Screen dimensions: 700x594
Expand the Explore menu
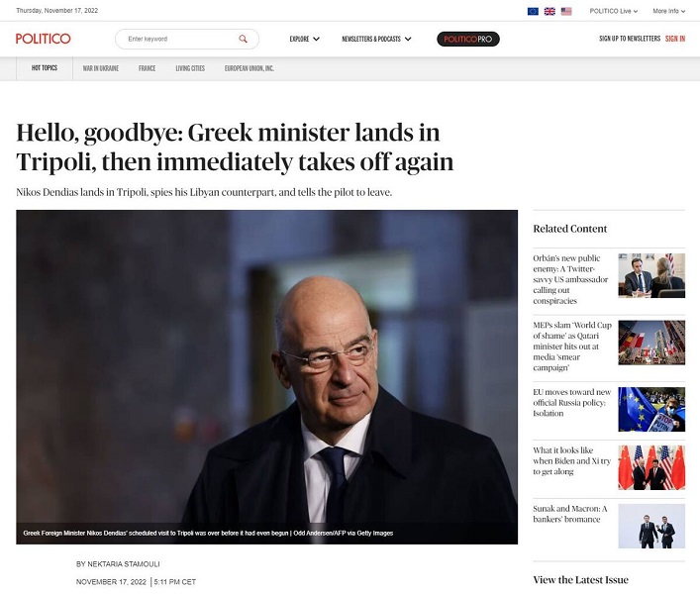tap(305, 39)
